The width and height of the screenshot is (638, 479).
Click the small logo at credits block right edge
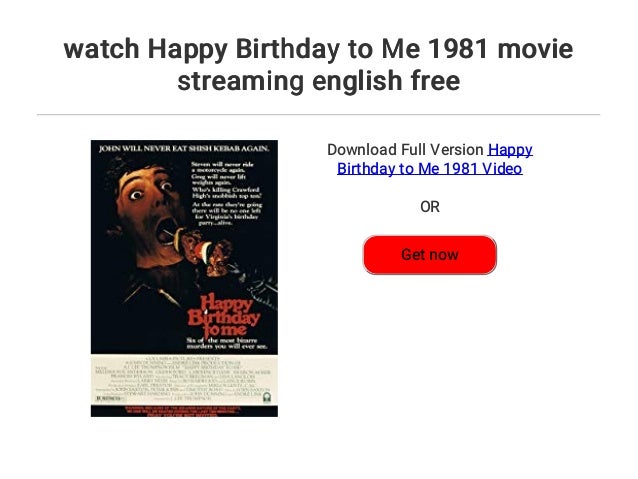click(267, 397)
